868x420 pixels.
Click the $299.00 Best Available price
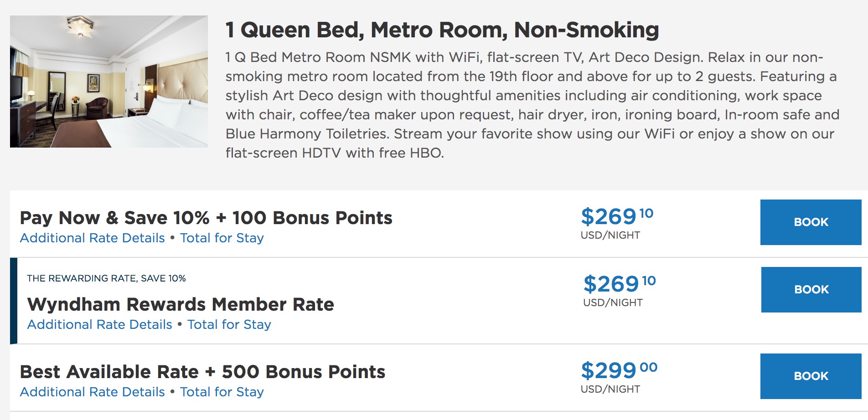(x=618, y=371)
